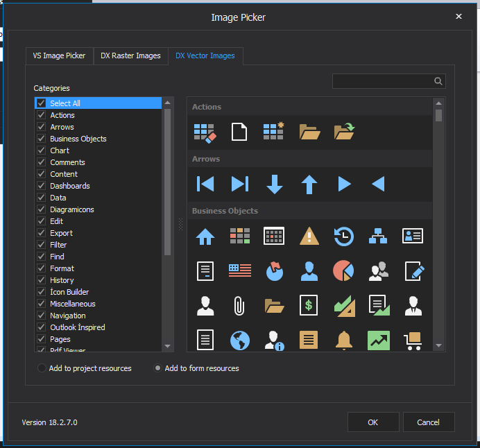
Task: Choose the blue up arrow icon
Action: click(309, 184)
